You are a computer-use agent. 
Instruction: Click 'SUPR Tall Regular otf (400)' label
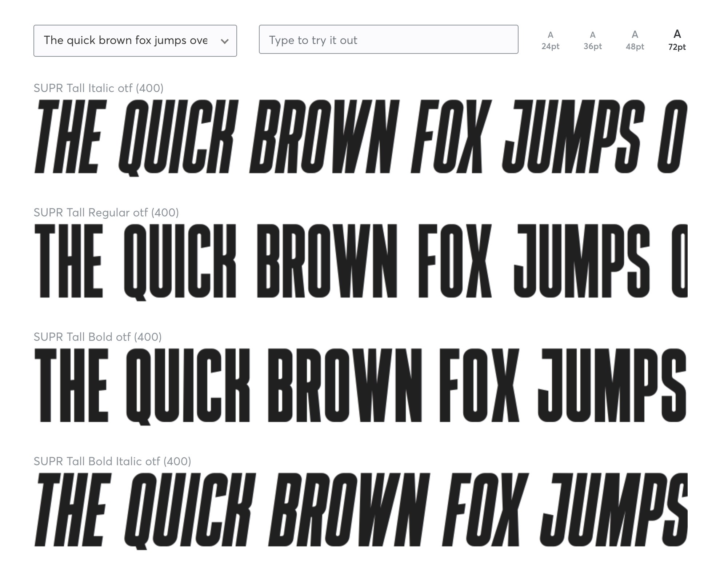106,212
